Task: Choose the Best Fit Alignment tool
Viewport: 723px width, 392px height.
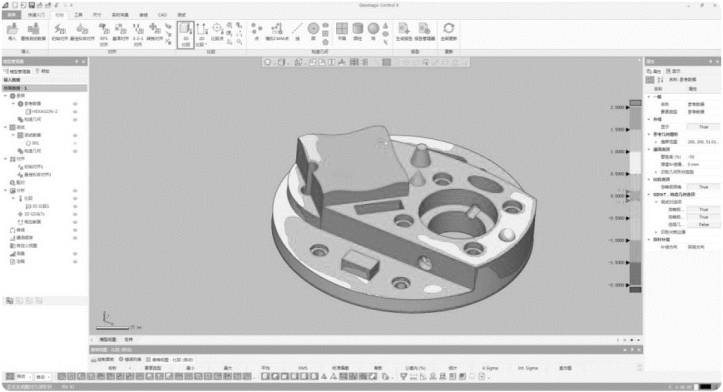Action: click(x=82, y=32)
